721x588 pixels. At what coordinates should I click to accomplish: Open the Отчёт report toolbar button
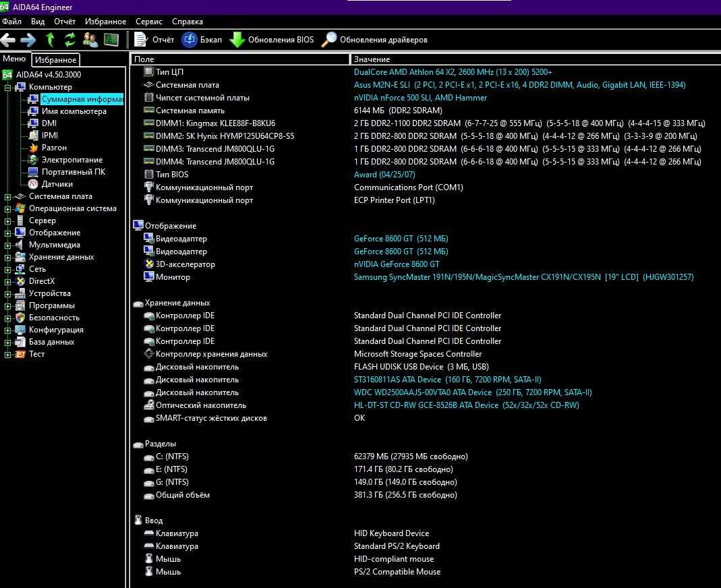(154, 40)
